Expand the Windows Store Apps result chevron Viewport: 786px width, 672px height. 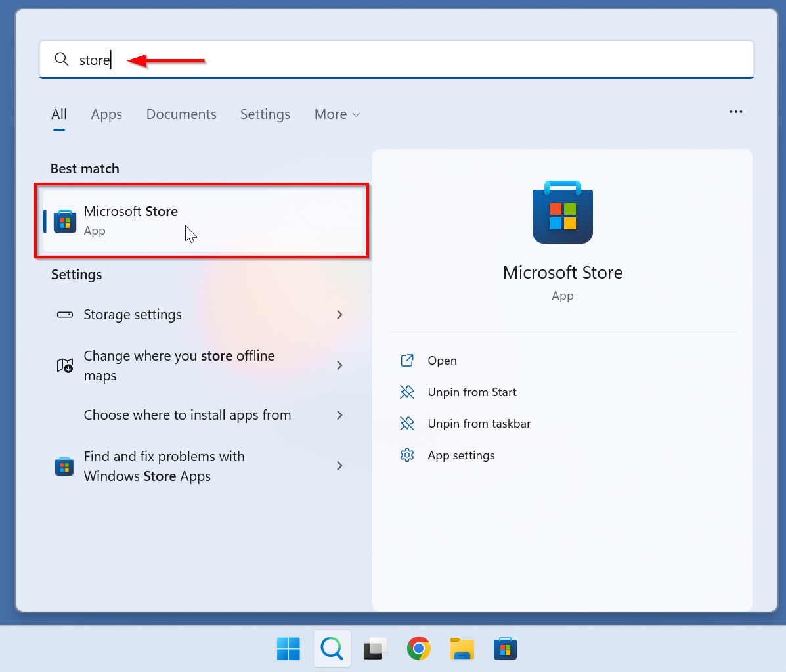[x=339, y=466]
